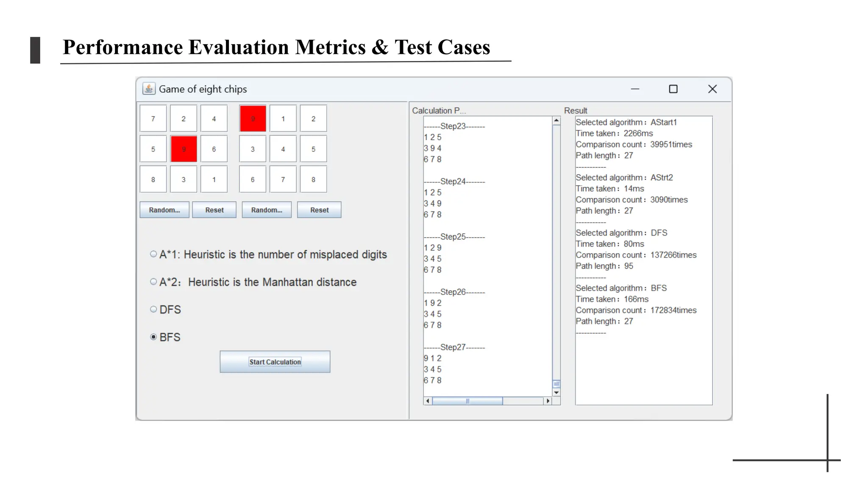868x488 pixels.
Task: Click the horizontal scrollbar thumb
Action: coord(467,401)
